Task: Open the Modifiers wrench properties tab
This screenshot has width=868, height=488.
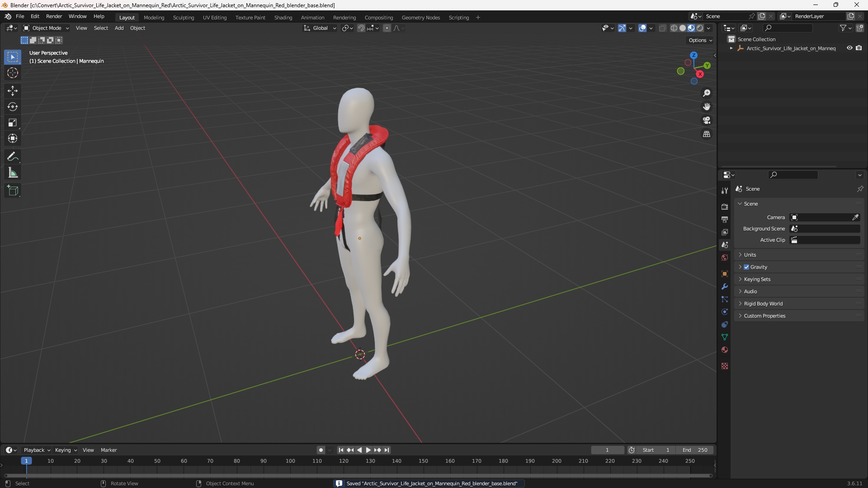Action: click(x=725, y=286)
